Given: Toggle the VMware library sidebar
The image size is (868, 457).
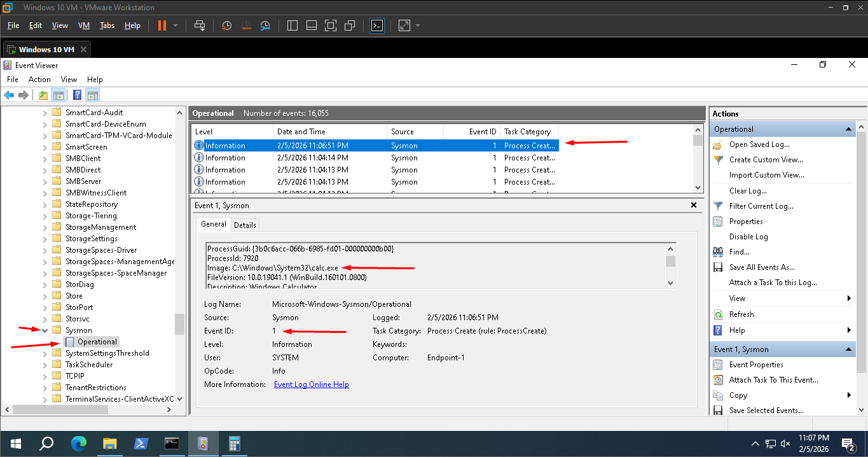Looking at the screenshot, I should coord(292,25).
